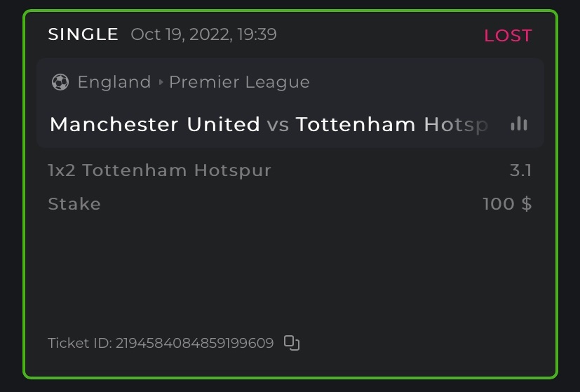Click the 1x2 Tottenham Hotspur selection
This screenshot has width=580, height=392.
click(159, 170)
